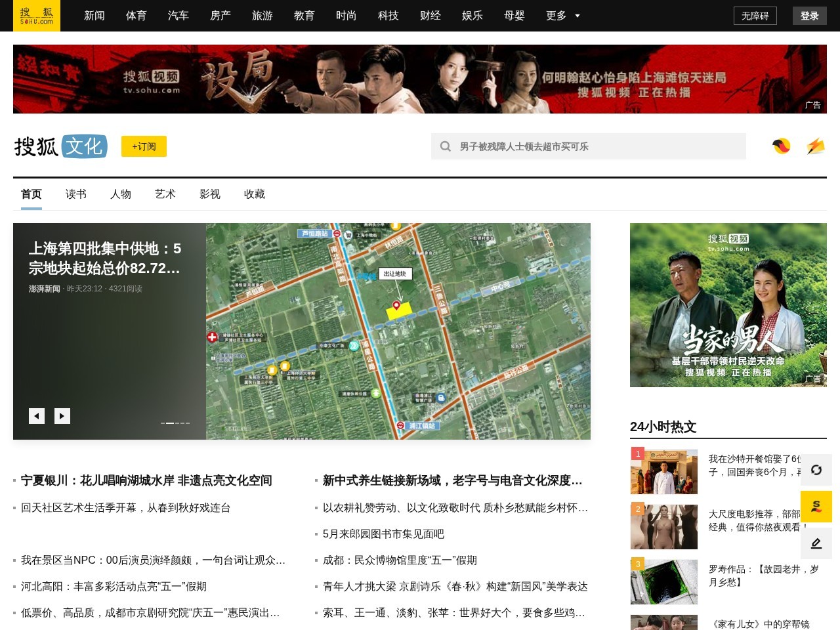
Task: Open hot article 罗寿作品：故园老井
Action: (764, 576)
